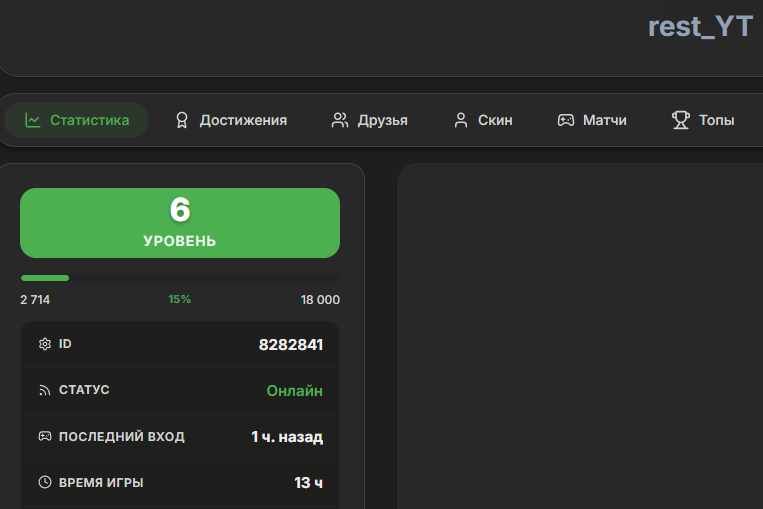
Task: Click the ПОСЛЕДНИЙ ВХОД label
Action: pyautogui.click(x=122, y=436)
